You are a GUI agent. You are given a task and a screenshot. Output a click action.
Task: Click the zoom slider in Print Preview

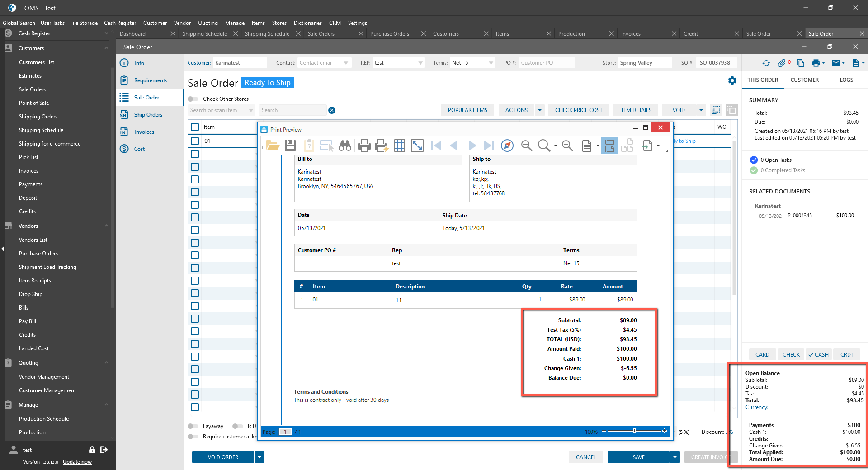[x=634, y=431]
